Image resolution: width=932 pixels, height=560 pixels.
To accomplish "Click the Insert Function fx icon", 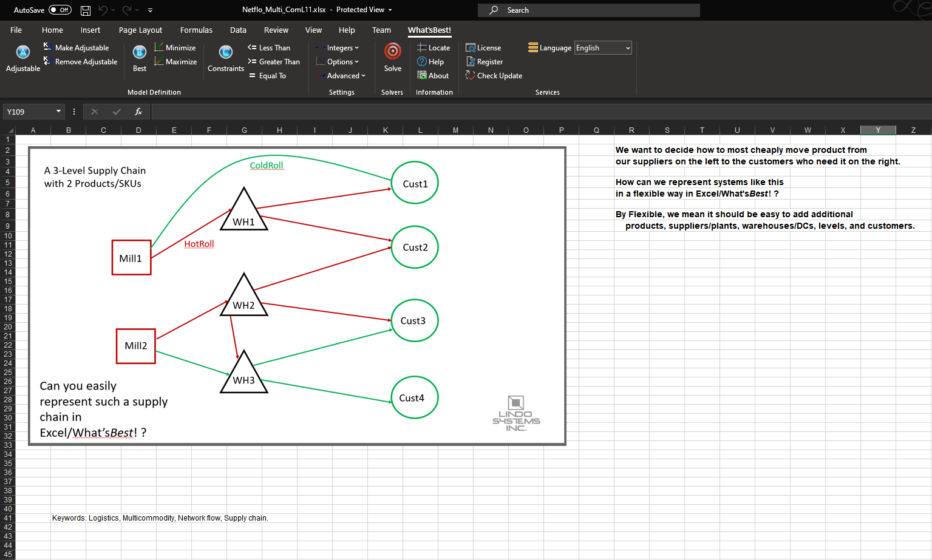I will (138, 112).
